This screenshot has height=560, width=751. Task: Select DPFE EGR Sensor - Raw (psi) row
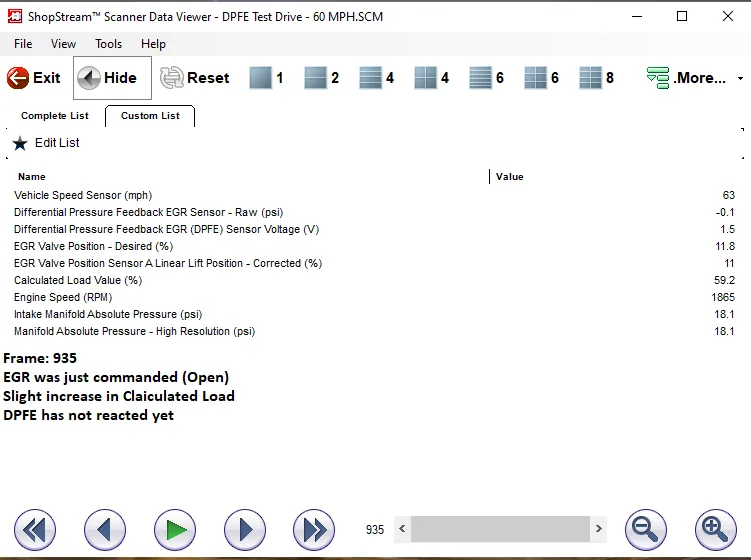point(375,212)
